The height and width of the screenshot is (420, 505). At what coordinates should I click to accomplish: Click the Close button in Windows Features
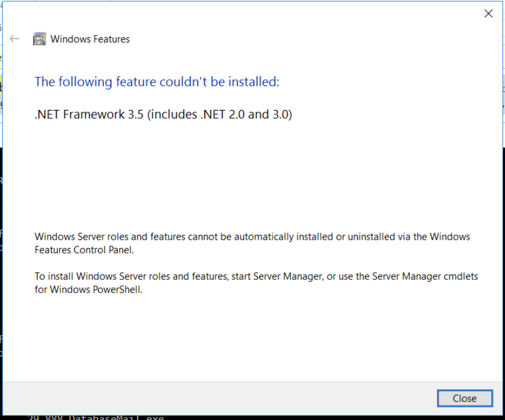click(465, 398)
